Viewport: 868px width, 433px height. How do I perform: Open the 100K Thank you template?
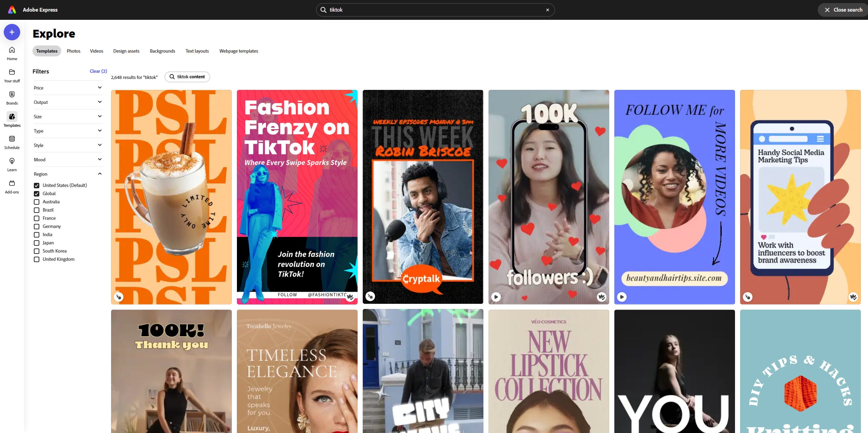pyautogui.click(x=171, y=371)
